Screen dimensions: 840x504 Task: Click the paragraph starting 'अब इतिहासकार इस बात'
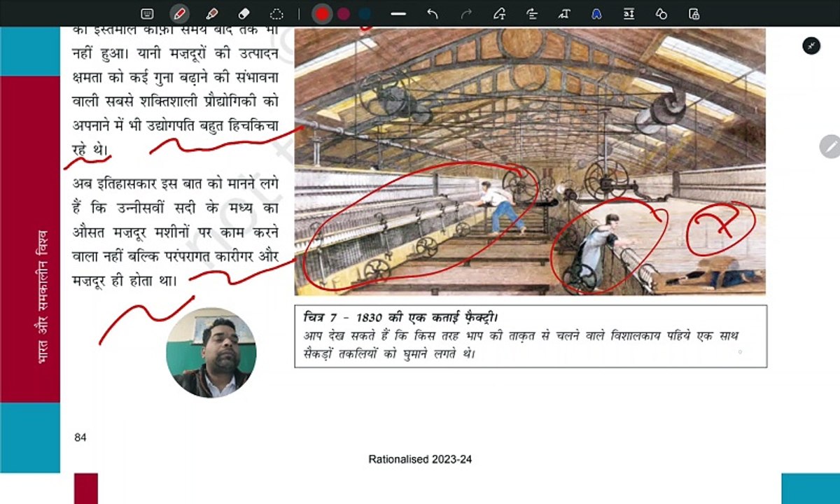coord(176,232)
